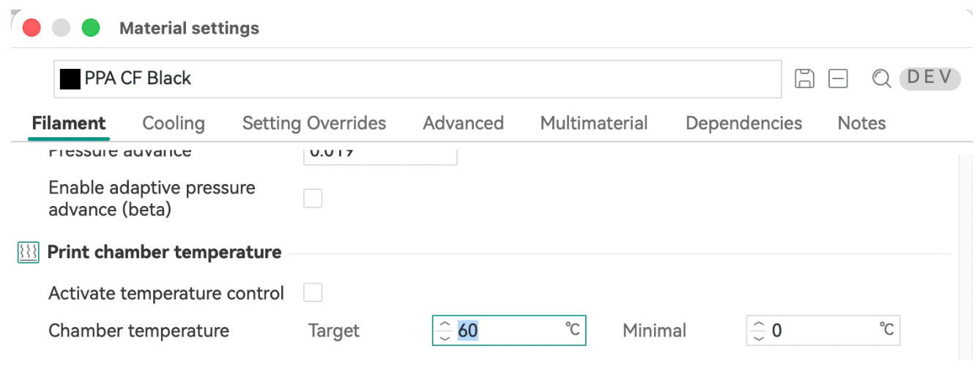Decrease Minimal chamber temperature with down arrow
This screenshot has height=374, width=980.
point(759,337)
